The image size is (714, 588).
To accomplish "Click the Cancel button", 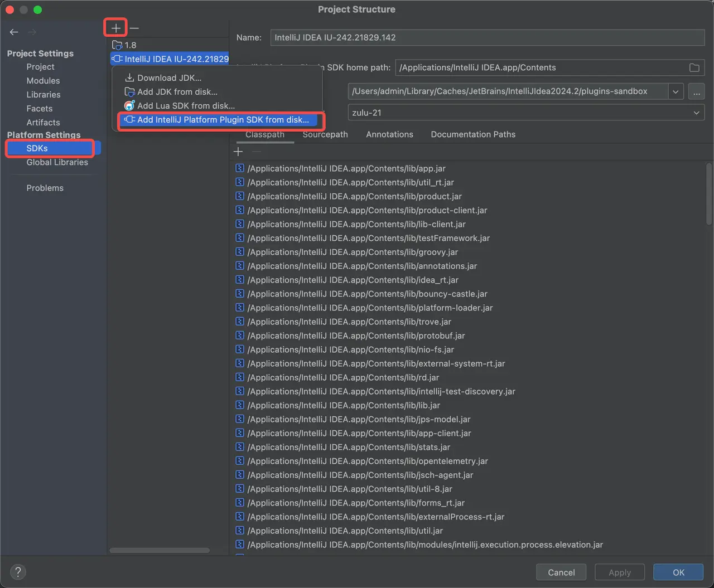I will [561, 572].
